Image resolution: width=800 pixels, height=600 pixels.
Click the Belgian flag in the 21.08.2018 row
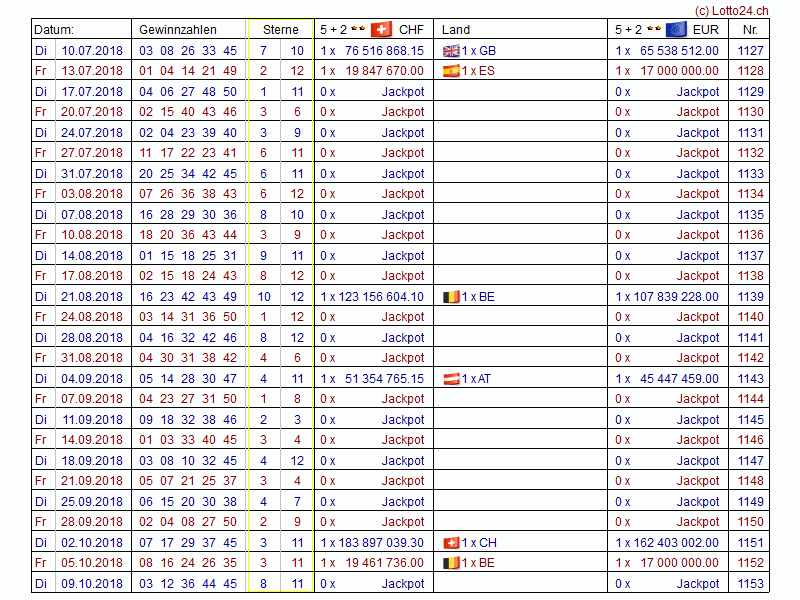tap(451, 297)
